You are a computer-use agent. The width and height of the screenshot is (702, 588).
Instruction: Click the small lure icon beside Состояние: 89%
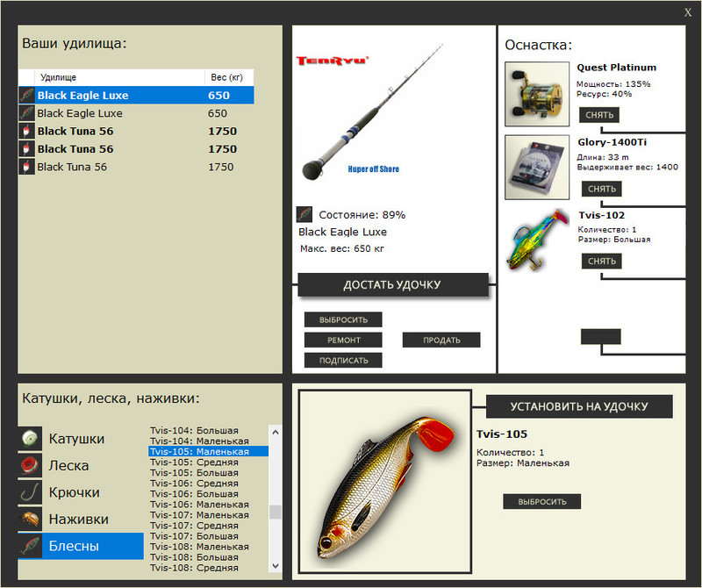coord(304,214)
